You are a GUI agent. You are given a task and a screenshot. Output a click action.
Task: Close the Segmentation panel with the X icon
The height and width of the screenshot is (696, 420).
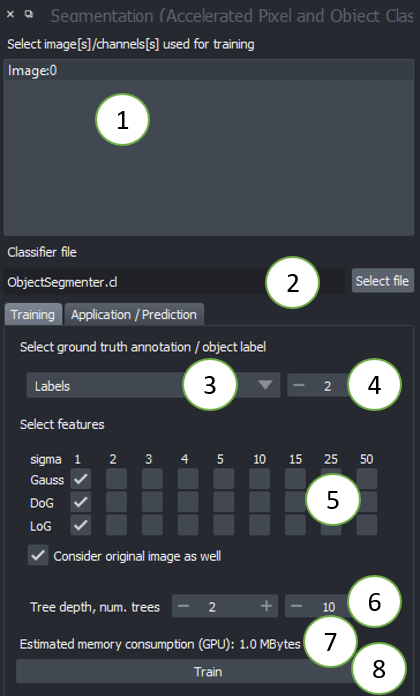(10, 14)
